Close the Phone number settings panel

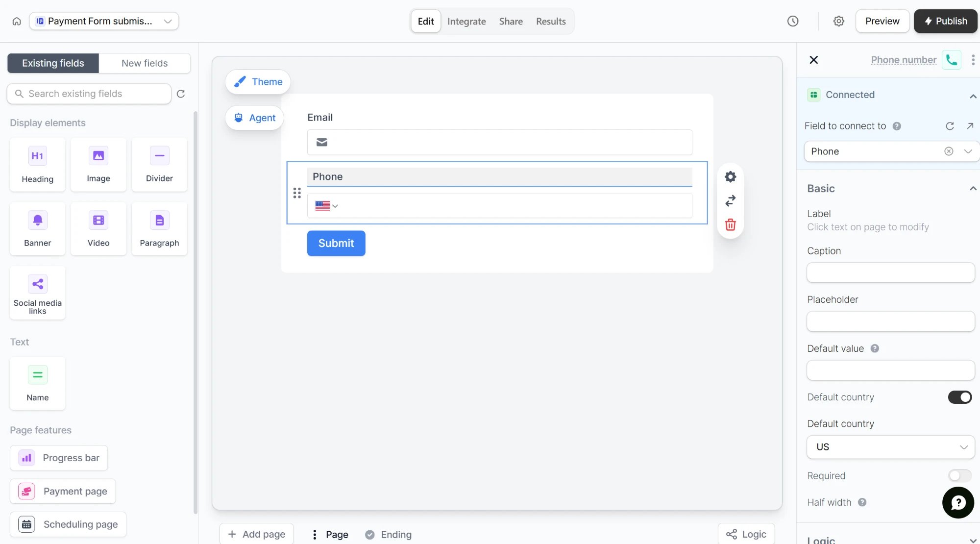(x=813, y=60)
